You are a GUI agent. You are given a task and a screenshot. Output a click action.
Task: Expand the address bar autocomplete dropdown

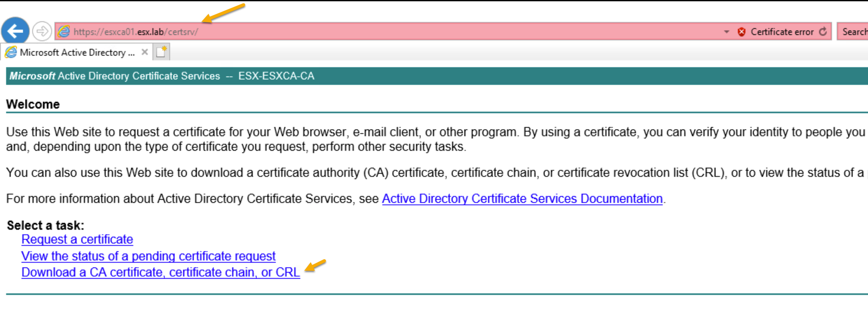coord(727,32)
